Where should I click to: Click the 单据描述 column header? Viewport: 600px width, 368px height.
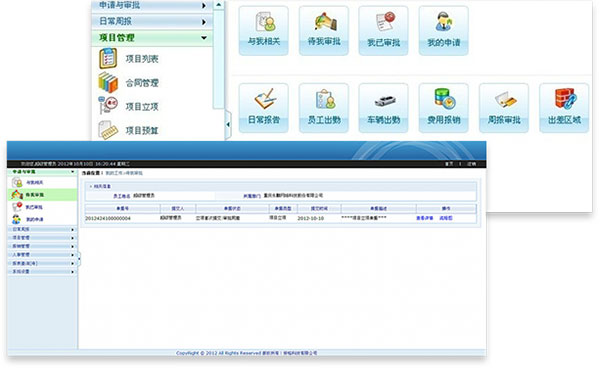click(378, 208)
